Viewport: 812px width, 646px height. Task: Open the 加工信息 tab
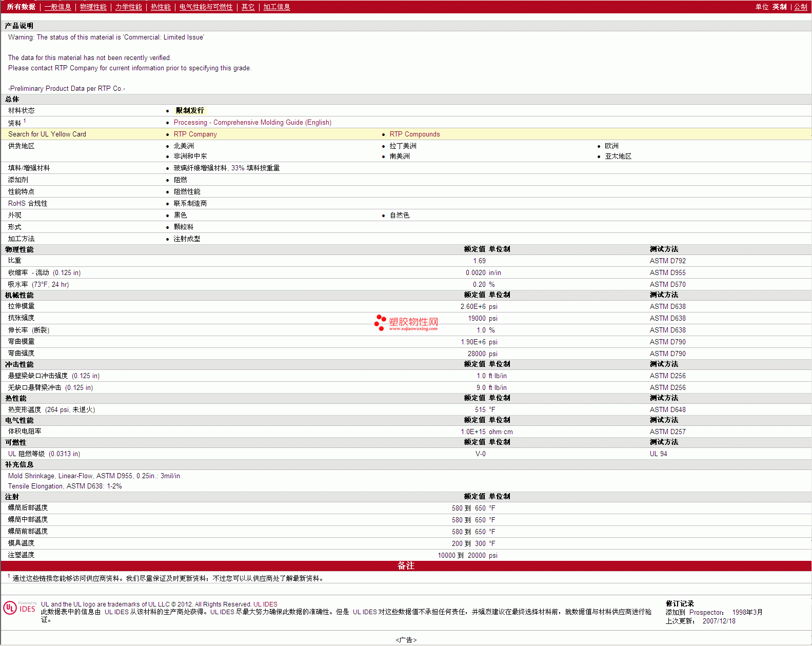(276, 7)
